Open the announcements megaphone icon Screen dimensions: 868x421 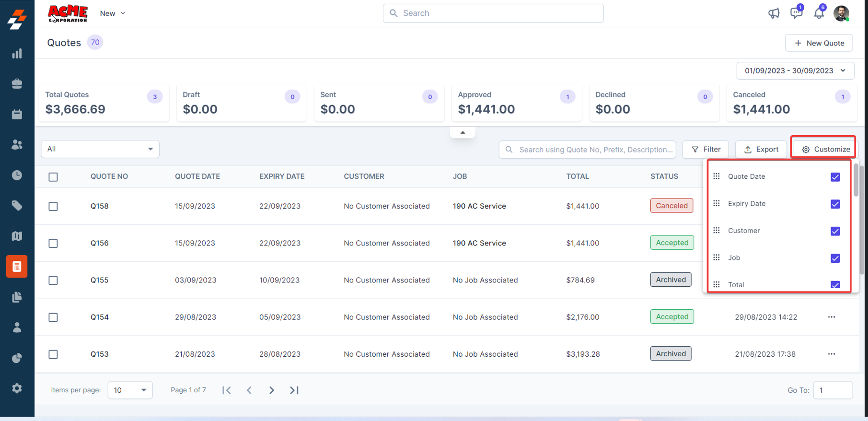[x=774, y=13]
